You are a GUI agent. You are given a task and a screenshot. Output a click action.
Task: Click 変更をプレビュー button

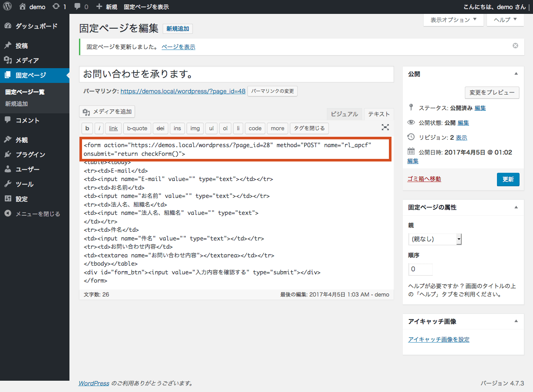pos(492,92)
